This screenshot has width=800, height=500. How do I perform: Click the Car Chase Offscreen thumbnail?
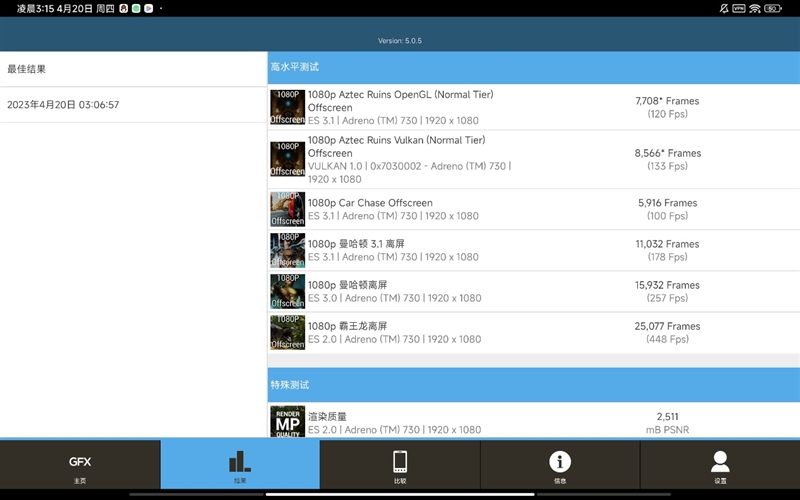[287, 209]
